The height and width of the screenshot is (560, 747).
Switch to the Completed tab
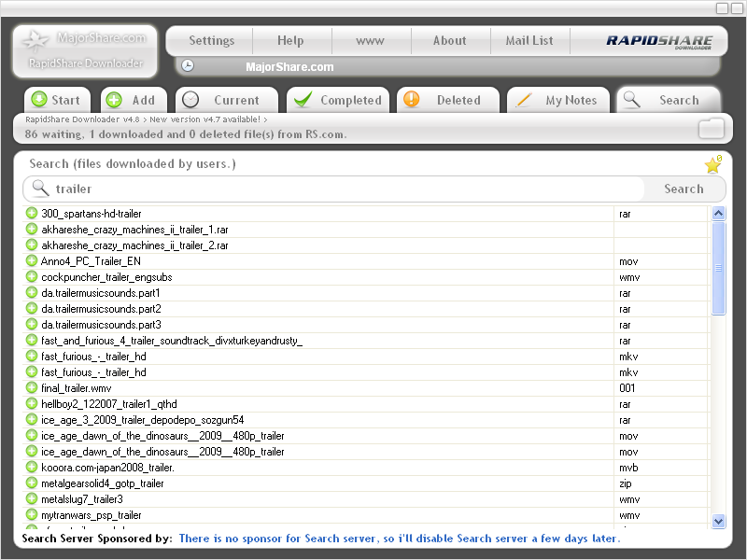[338, 100]
